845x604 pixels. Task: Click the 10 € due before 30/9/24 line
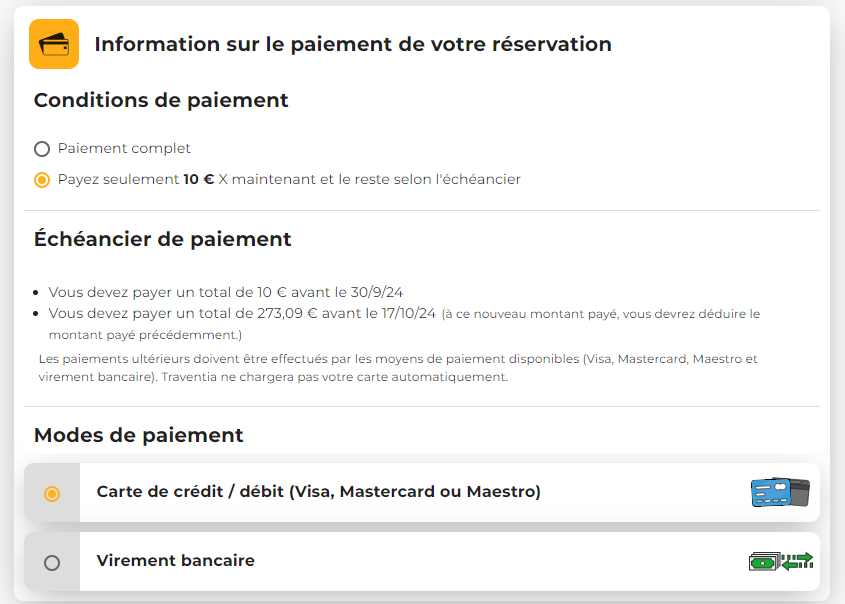click(225, 292)
